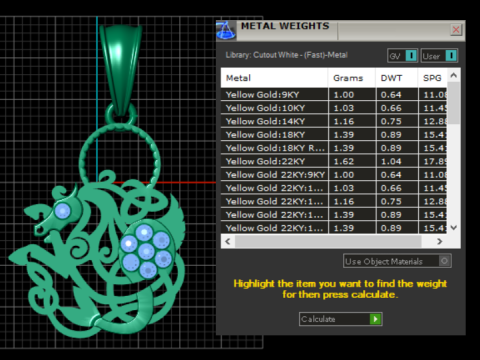Sort by the Metal column header

274,78
